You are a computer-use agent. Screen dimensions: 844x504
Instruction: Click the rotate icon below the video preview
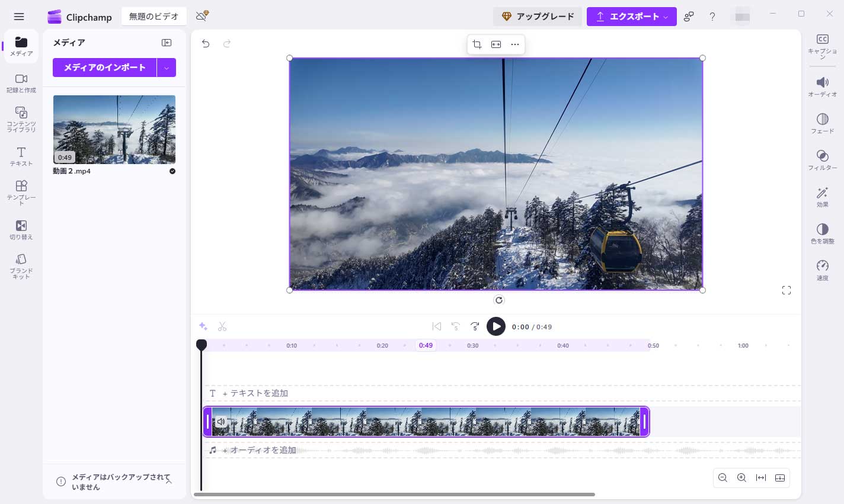click(499, 300)
